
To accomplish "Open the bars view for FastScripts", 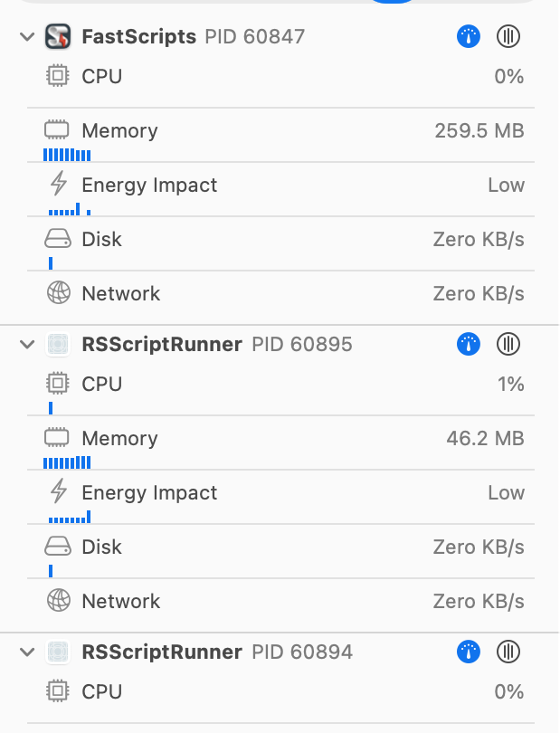I will pyautogui.click(x=508, y=37).
